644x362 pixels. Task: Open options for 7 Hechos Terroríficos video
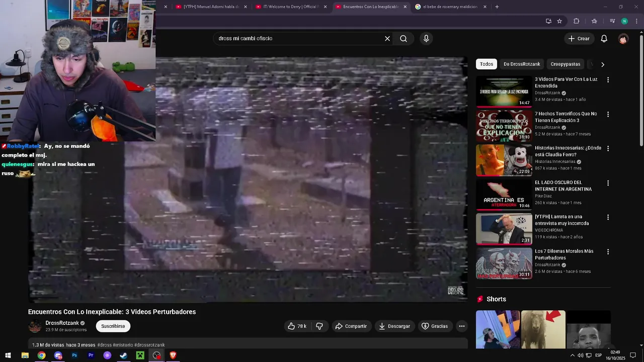tap(608, 114)
